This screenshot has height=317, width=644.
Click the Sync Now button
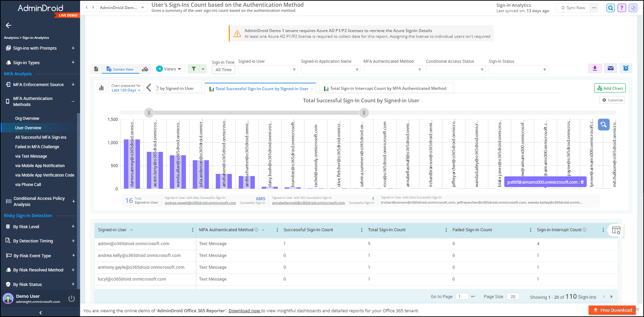[573, 8]
